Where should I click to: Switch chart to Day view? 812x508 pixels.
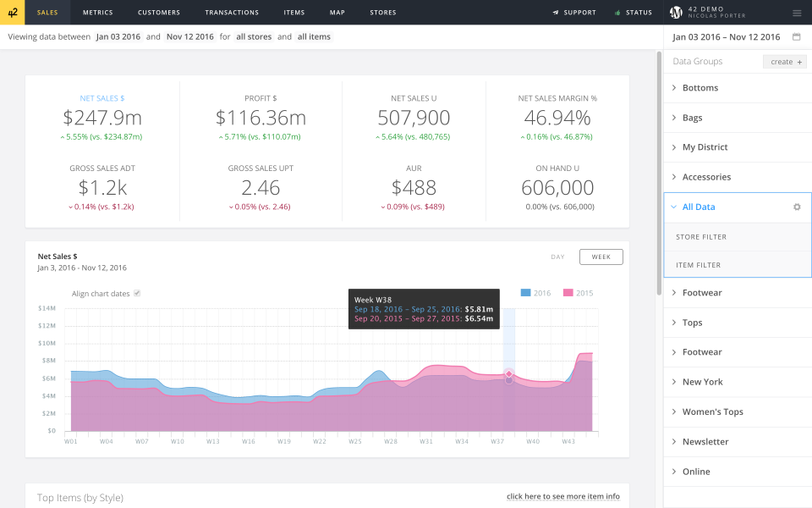coord(557,257)
